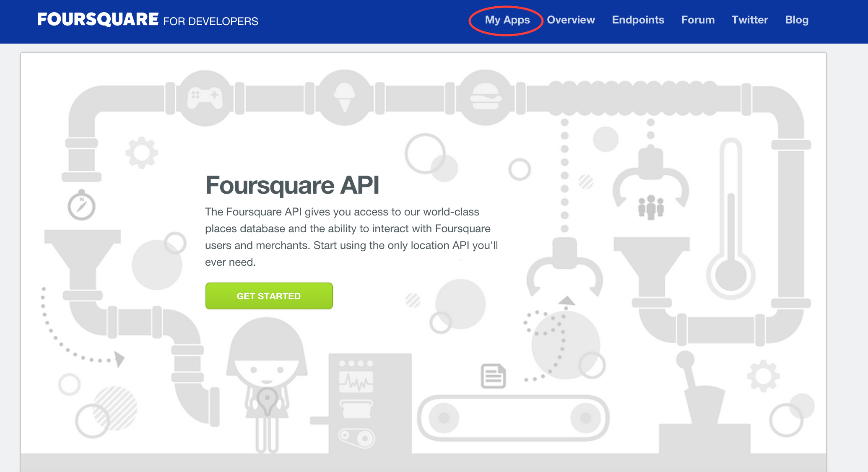Go to the Overview page
The height and width of the screenshot is (472, 868).
tap(571, 20)
